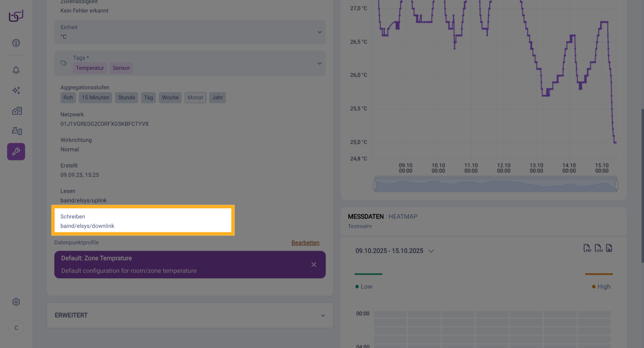
Task: Open the wrench tools icon in sidebar
Action: point(16,152)
